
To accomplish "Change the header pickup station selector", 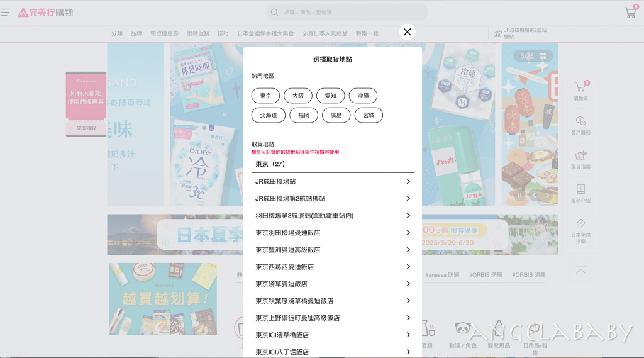I will (520, 33).
